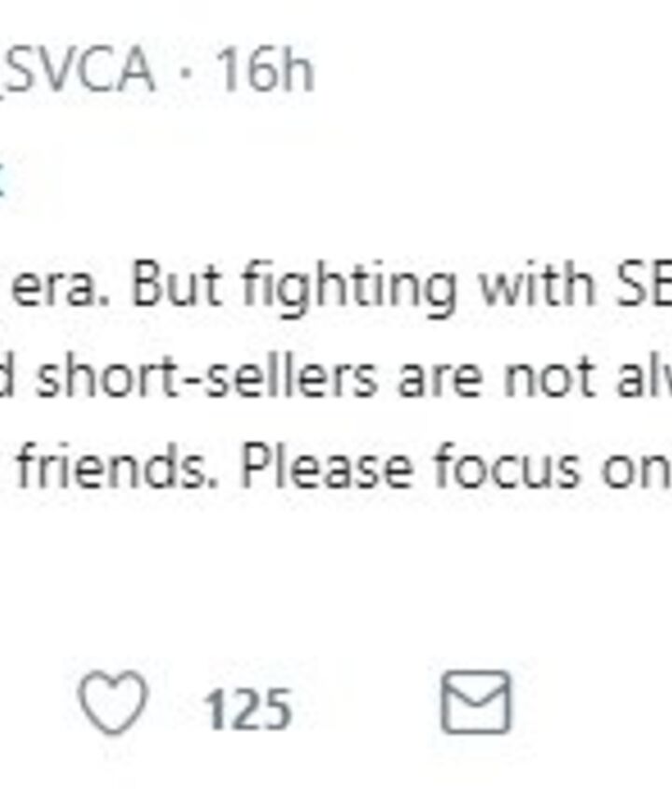
Task: Like the tweet with the heart icon
Action: (x=113, y=704)
